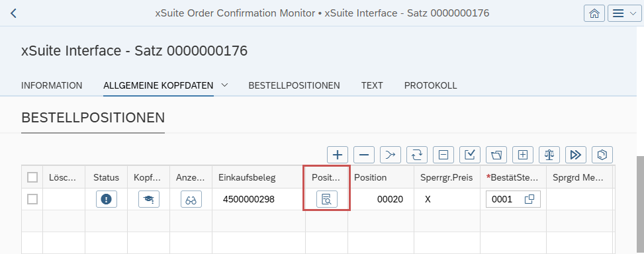Select the row checkbox for 4500000298
Viewport: 644px width, 254px height.
tap(32, 199)
